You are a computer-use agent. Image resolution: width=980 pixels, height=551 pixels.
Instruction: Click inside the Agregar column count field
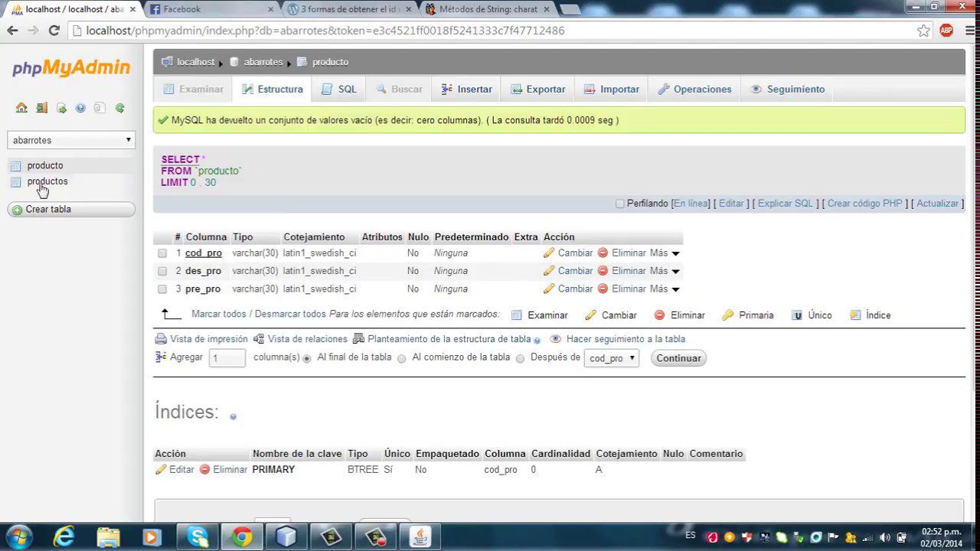[x=227, y=357]
